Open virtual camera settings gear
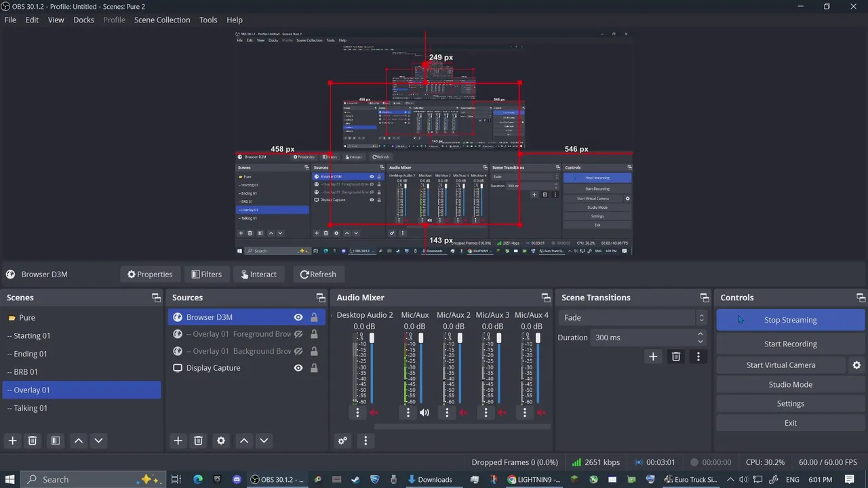The image size is (868, 488). click(x=856, y=365)
